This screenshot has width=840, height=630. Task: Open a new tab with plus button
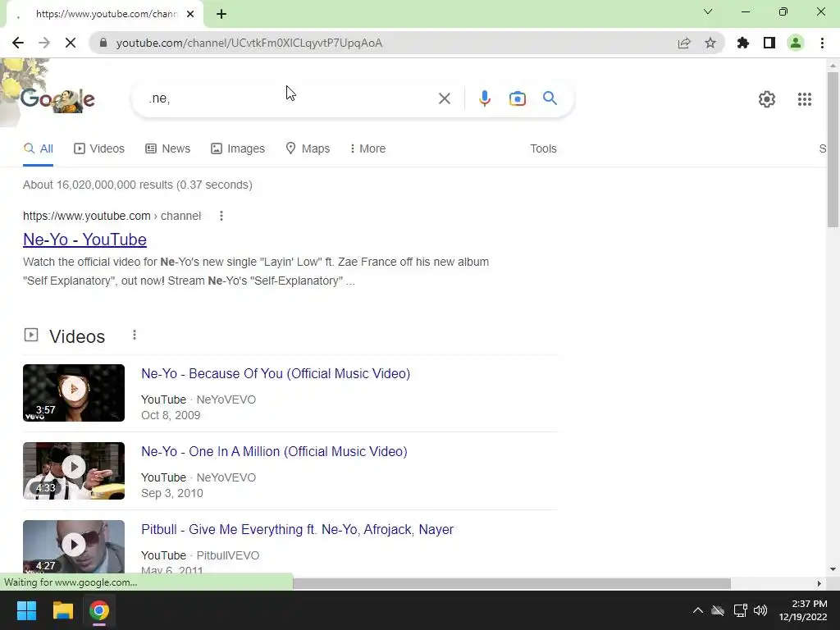[x=221, y=14]
